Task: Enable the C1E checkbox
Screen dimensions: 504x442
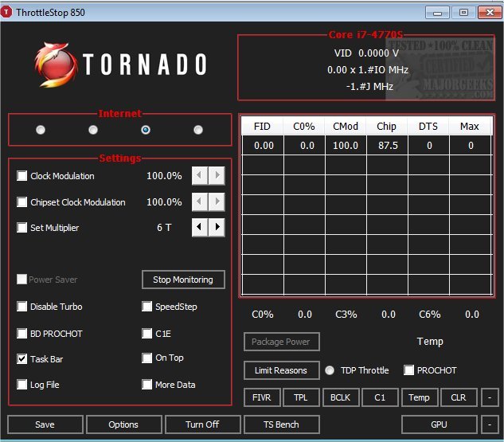Action: click(x=147, y=334)
